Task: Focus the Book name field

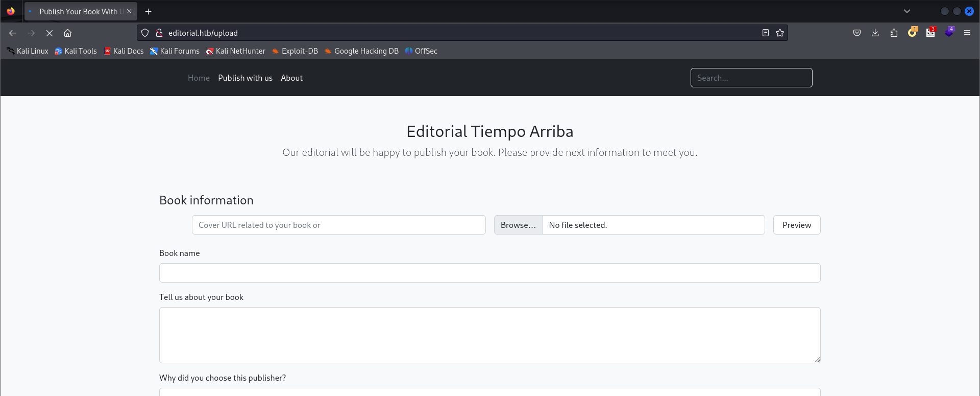Action: pyautogui.click(x=490, y=273)
